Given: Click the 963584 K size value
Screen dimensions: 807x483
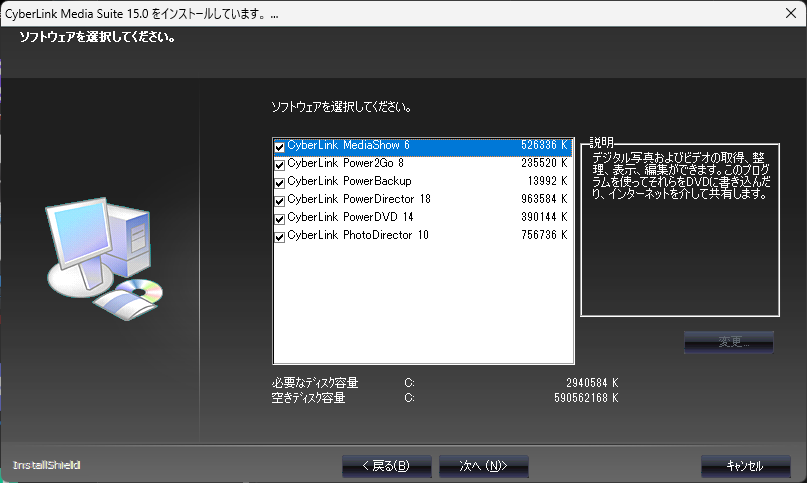Looking at the screenshot, I should (544, 199).
